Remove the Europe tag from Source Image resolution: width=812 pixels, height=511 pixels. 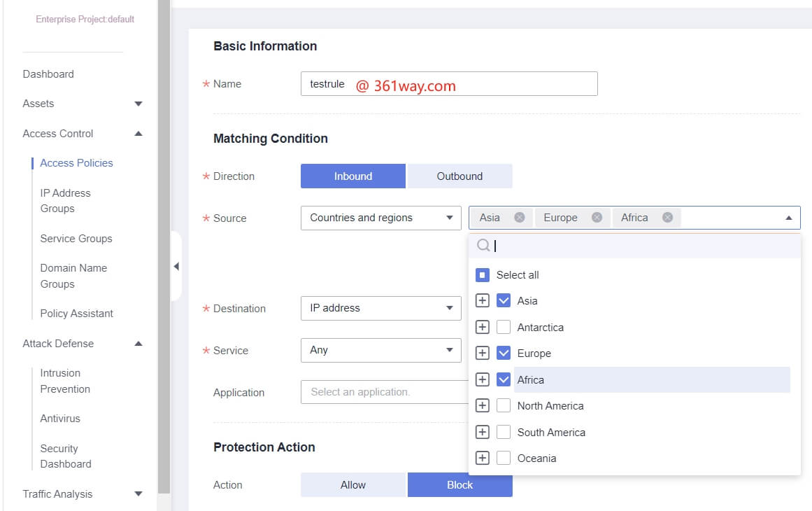point(597,218)
